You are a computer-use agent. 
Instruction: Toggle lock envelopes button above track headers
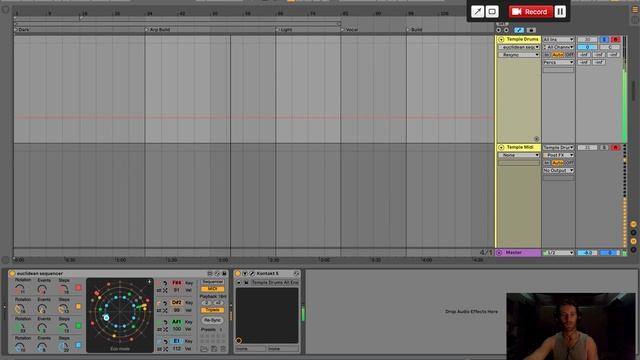[x=531, y=30]
